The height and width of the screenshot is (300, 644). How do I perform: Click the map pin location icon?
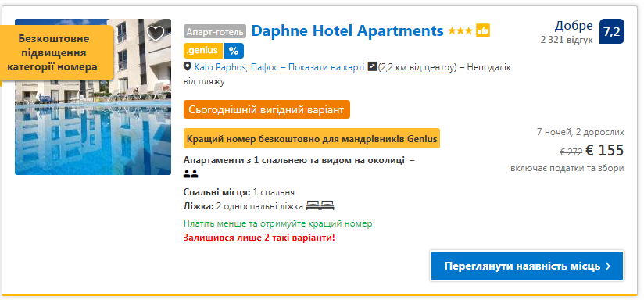click(x=188, y=67)
